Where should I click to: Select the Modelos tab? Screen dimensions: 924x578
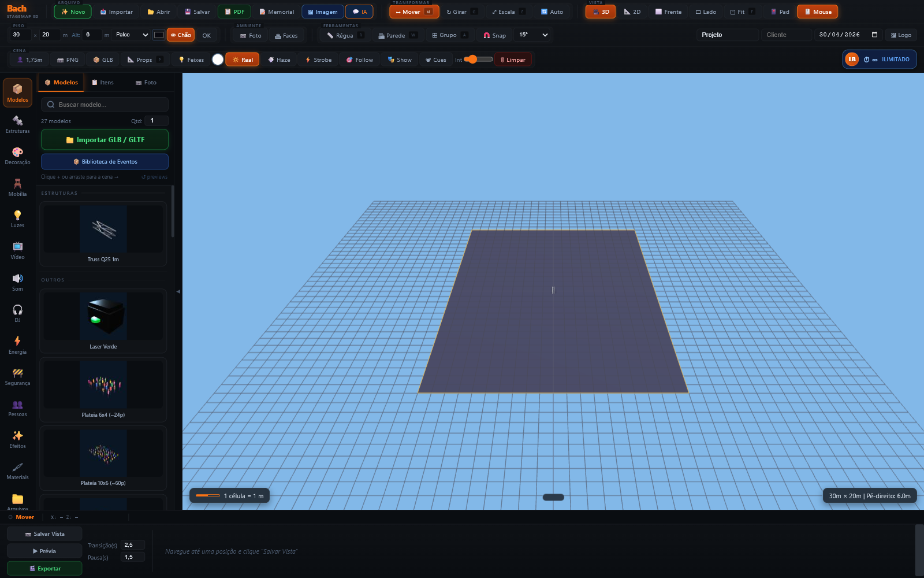pyautogui.click(x=61, y=83)
